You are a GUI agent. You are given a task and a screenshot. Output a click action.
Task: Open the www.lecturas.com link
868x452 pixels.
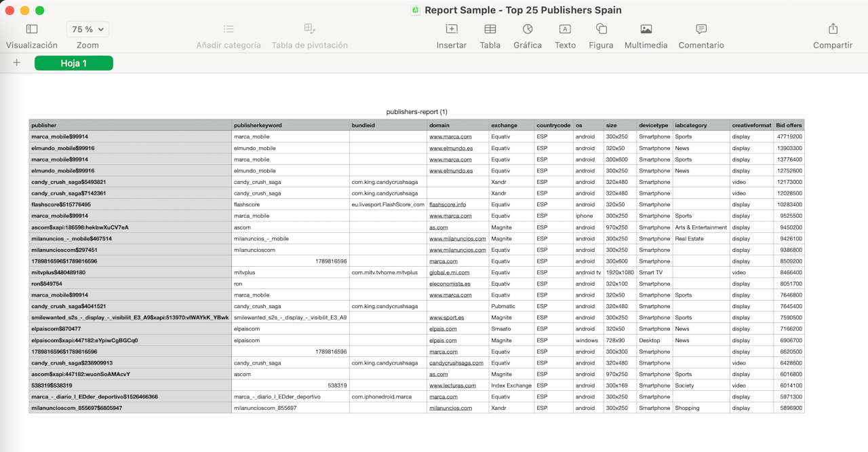point(452,385)
